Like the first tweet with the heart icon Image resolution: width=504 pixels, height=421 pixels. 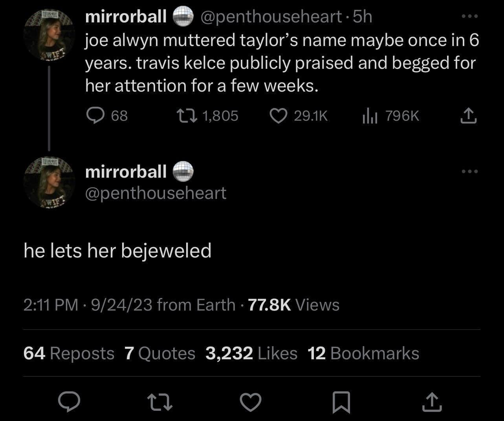pyautogui.click(x=279, y=115)
